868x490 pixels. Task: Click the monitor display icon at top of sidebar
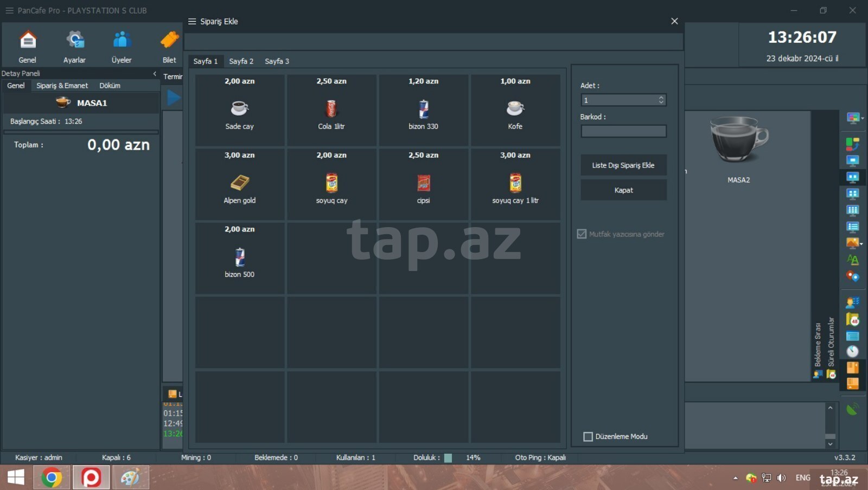pyautogui.click(x=853, y=118)
